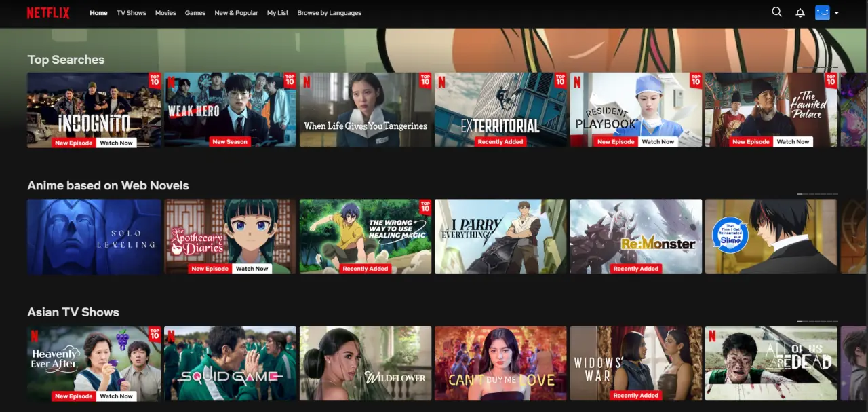This screenshot has width=868, height=412.
Task: Click the Top 10 badge on Heavenly Ever After
Action: click(155, 334)
